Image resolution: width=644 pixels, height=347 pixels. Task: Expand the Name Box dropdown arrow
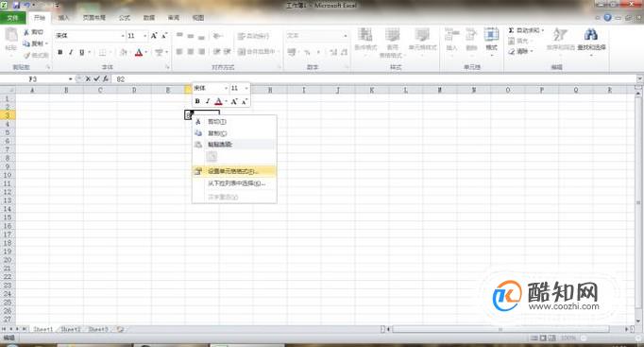71,78
